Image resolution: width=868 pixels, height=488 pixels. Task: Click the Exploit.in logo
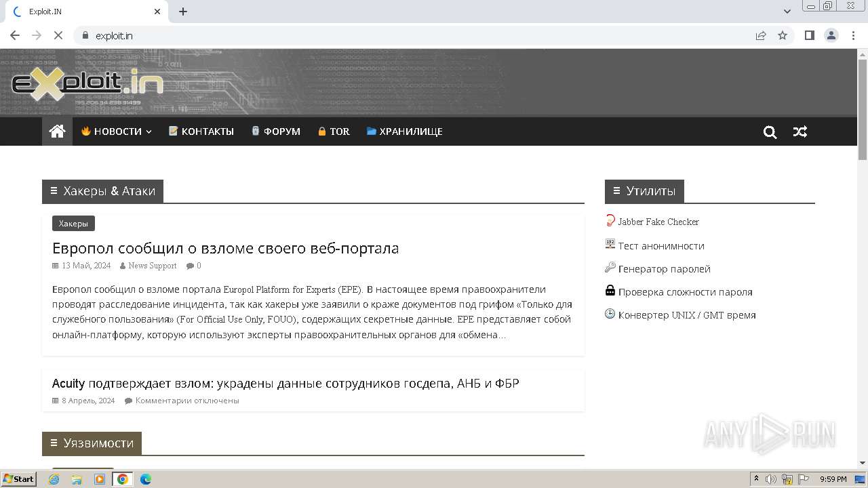(x=87, y=83)
